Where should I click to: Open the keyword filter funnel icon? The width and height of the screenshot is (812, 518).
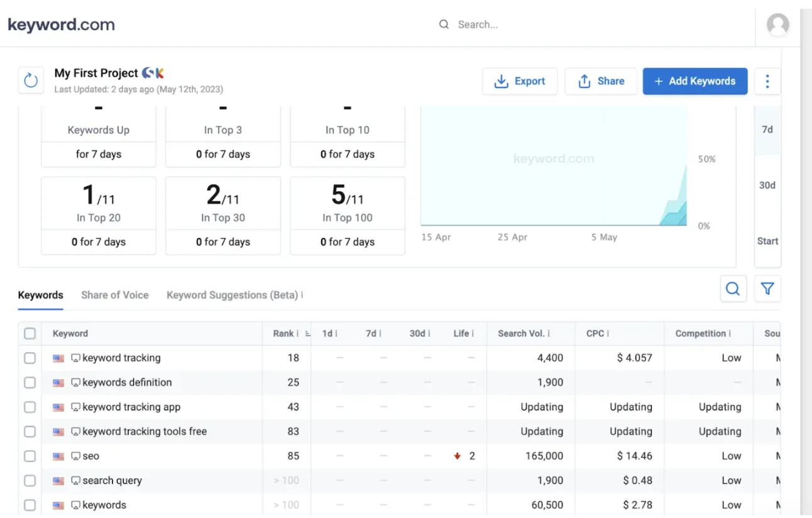(767, 289)
